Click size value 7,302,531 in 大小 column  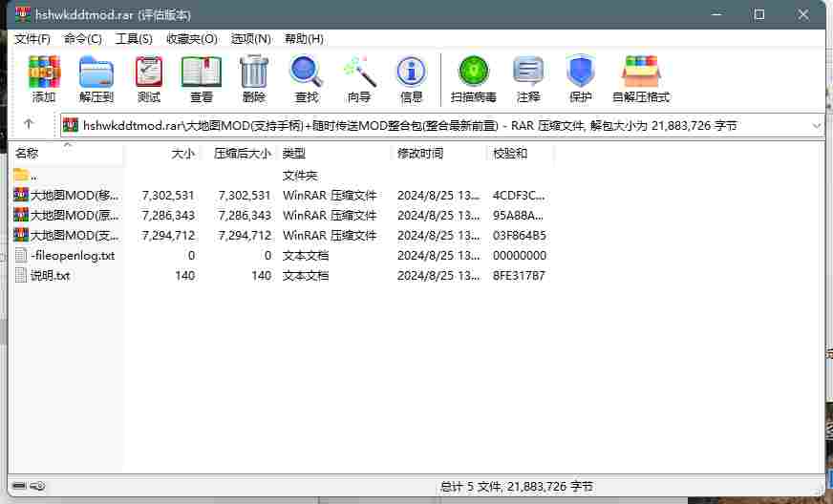[x=168, y=196]
